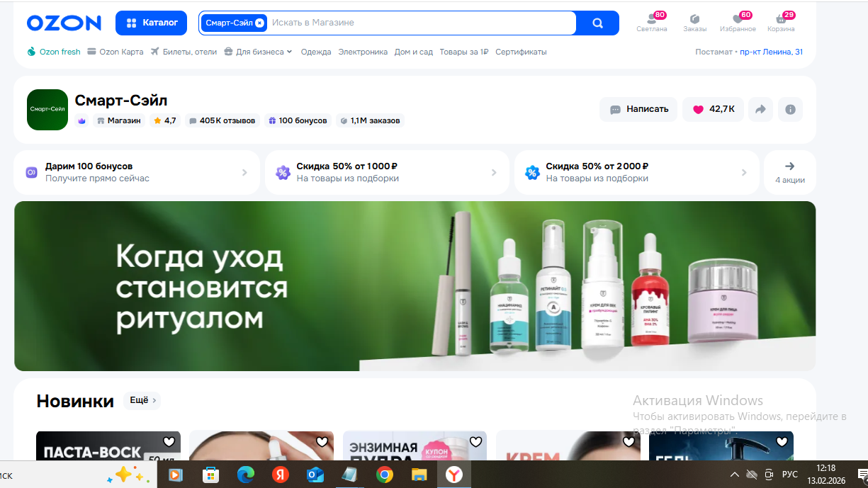Open the Электроника category
868x488 pixels.
pos(363,52)
